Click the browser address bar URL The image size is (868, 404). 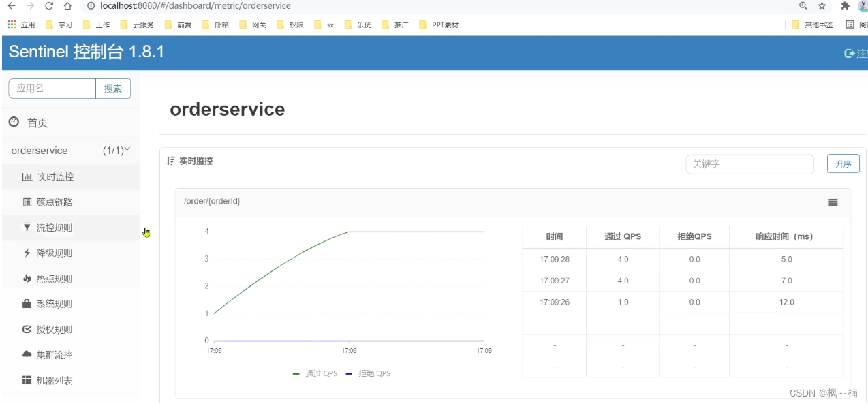[x=195, y=5]
